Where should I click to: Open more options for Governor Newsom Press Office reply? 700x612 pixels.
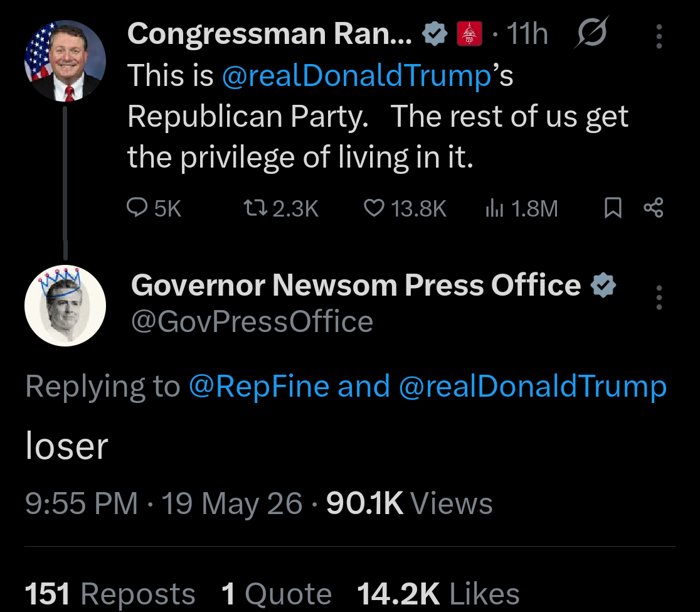[659, 298]
